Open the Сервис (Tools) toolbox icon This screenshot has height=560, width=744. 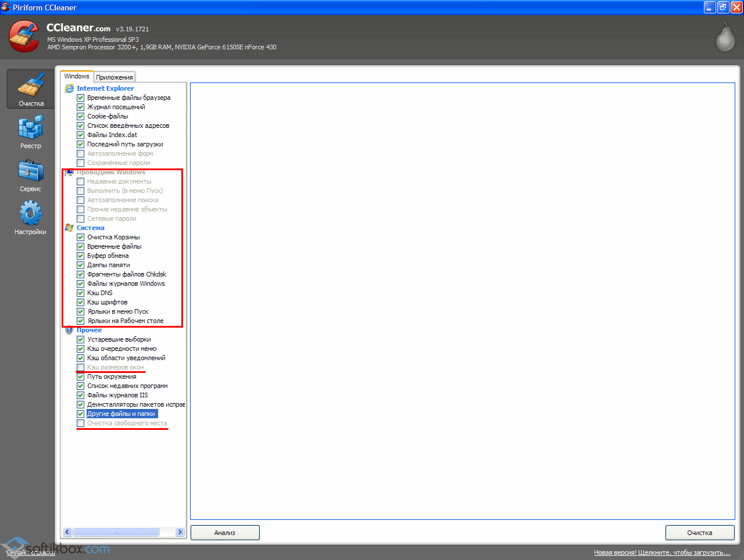(31, 171)
